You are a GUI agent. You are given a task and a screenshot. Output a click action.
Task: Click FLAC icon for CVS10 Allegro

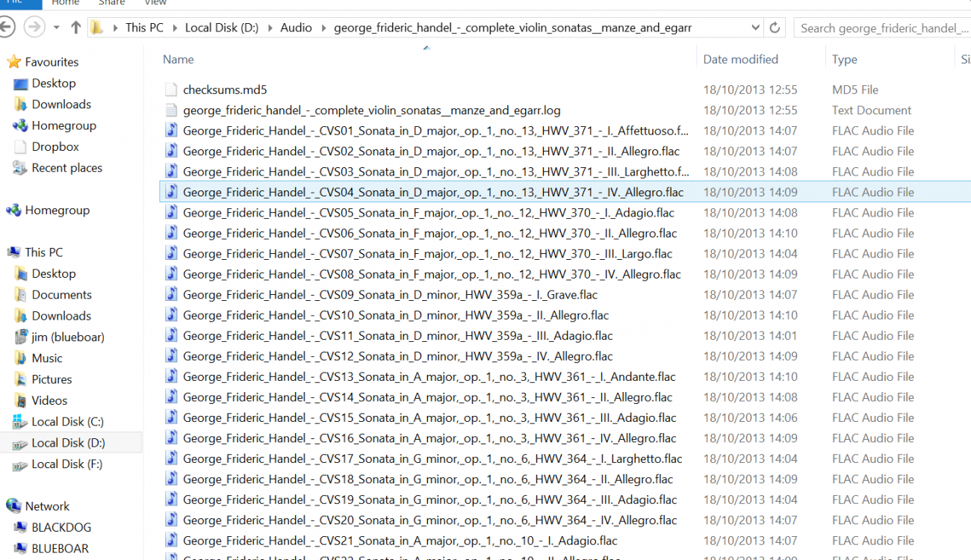tap(172, 315)
